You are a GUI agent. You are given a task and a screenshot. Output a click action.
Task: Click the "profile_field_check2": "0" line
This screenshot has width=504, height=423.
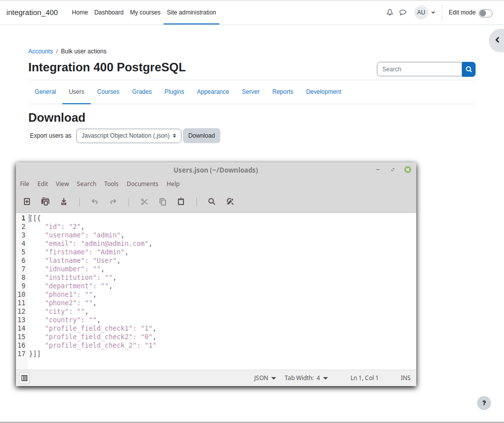[x=100, y=337]
